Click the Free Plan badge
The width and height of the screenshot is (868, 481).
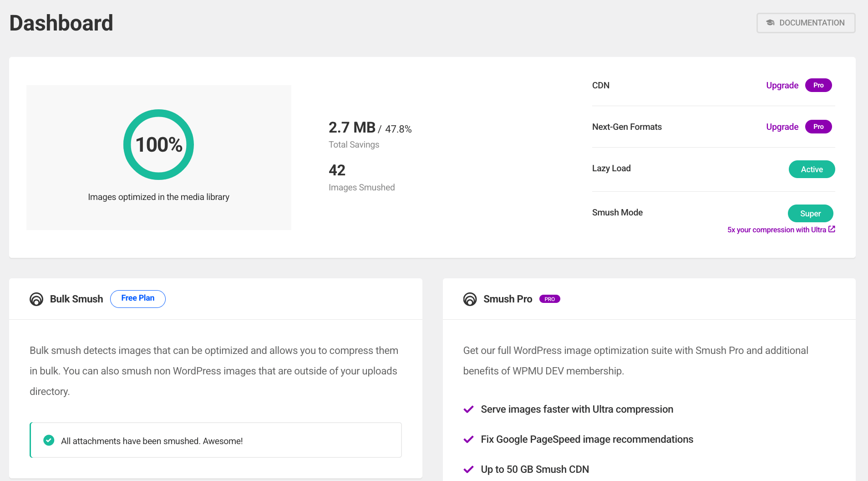tap(138, 299)
